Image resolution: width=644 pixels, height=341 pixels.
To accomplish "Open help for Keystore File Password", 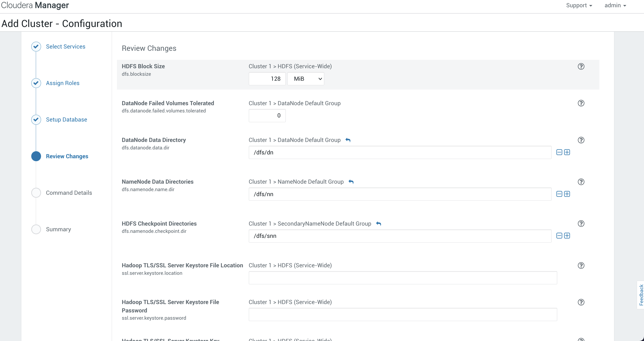I will click(x=581, y=302).
